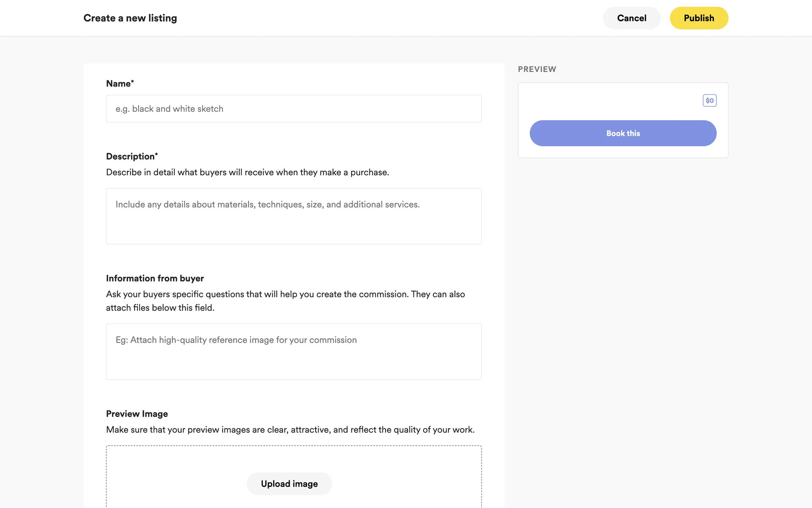Image resolution: width=812 pixels, height=508 pixels.
Task: Click the PREVIEW sidebar heading
Action: point(537,69)
